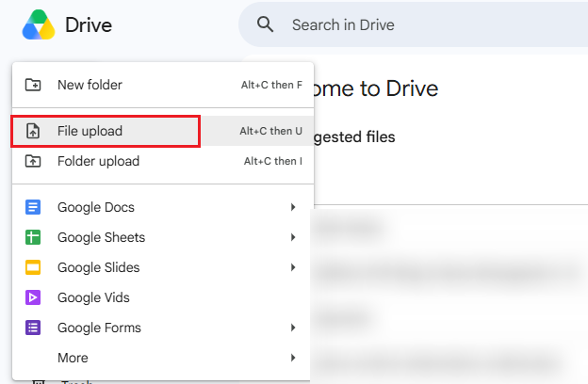This screenshot has height=384, width=588.
Task: Click the Google Drive logo
Action: pyautogui.click(x=39, y=24)
